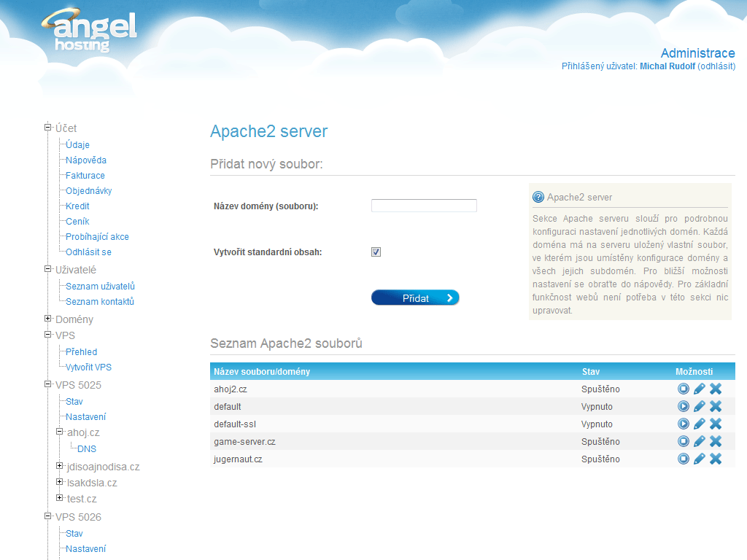
Task: Delete the default Apache file
Action: point(716,406)
